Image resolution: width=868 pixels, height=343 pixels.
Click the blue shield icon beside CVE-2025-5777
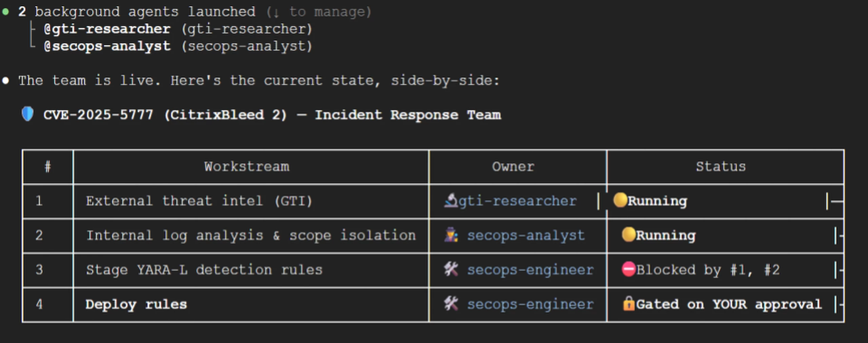pos(27,114)
